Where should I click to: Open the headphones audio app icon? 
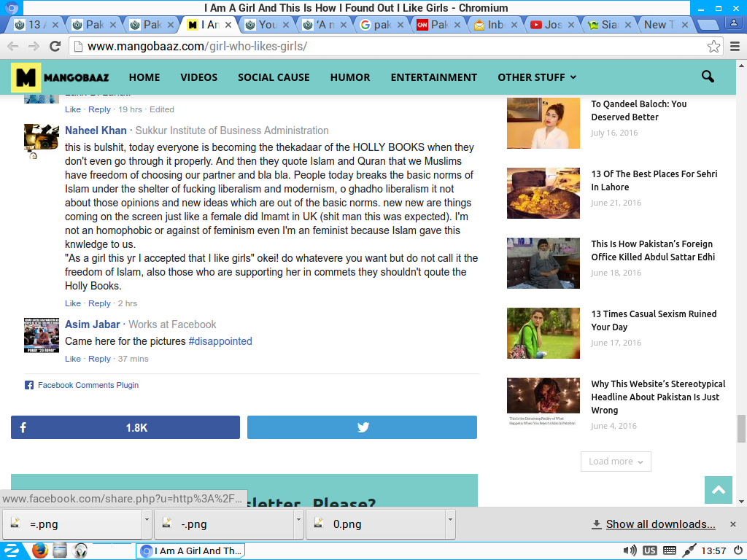click(80, 551)
